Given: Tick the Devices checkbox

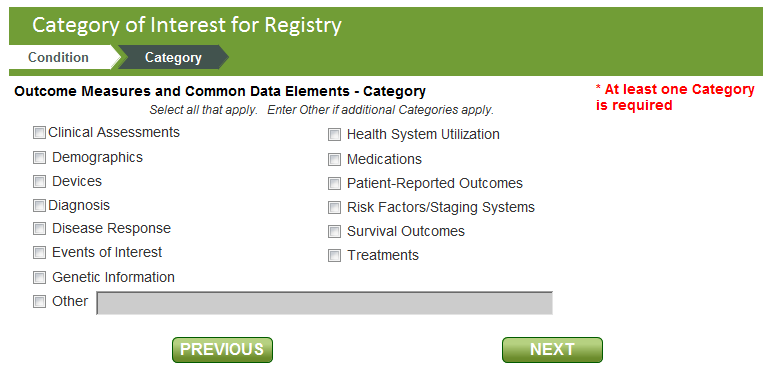Looking at the screenshot, I should pyautogui.click(x=39, y=182).
